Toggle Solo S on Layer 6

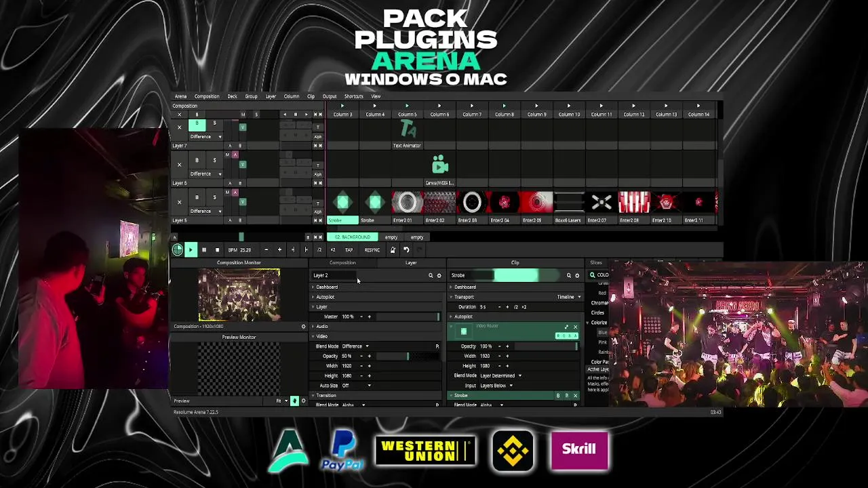pyautogui.click(x=214, y=161)
